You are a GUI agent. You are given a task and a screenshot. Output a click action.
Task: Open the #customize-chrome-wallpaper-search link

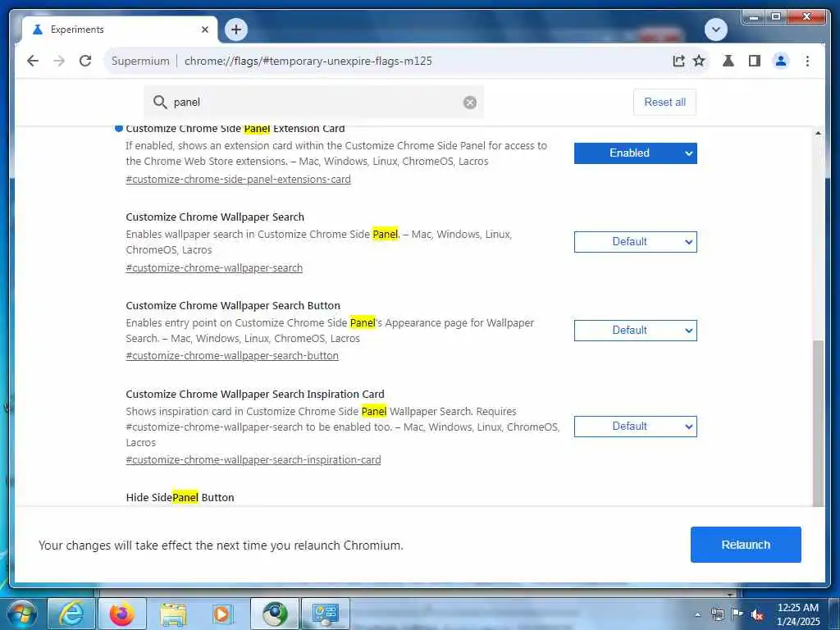[x=214, y=267]
